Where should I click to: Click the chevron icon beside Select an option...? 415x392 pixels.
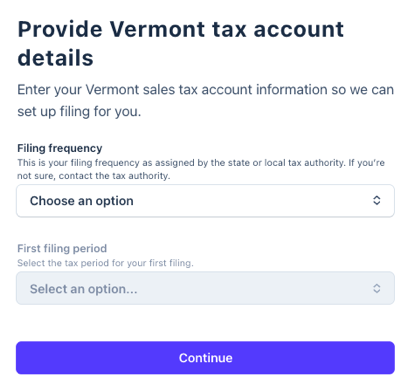377,288
